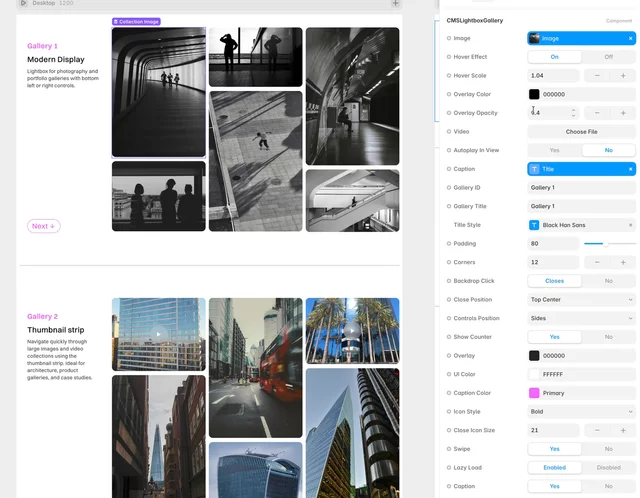Screen dimensions: 640x498
Task: Open the Close Position dropdown
Action: click(x=581, y=300)
